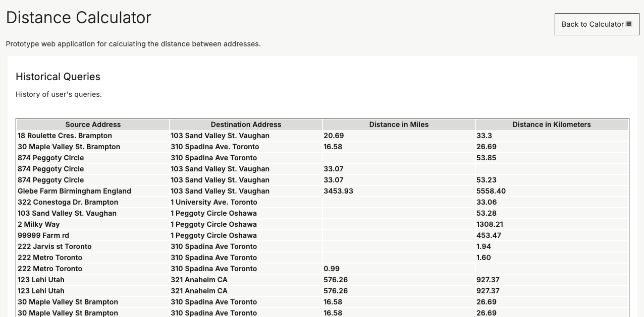Click the Glebe Farm Birmingham England cell
Image resolution: width=644 pixels, height=317 pixels.
point(74,191)
